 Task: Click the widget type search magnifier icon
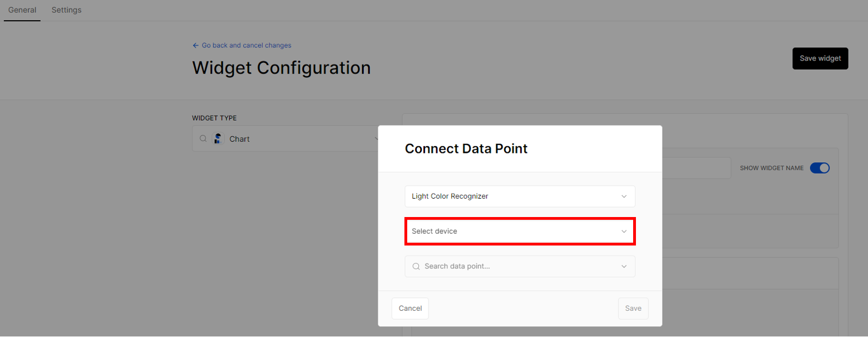pyautogui.click(x=204, y=138)
